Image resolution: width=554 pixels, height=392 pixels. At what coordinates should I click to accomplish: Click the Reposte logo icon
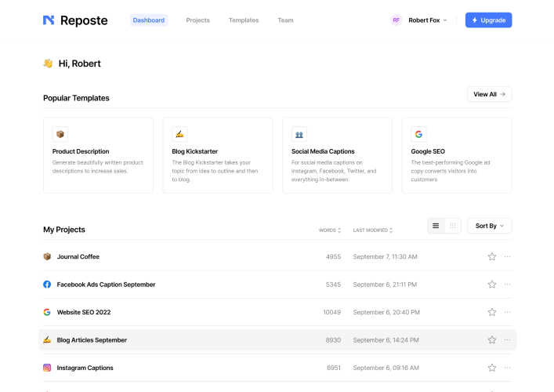pos(49,20)
